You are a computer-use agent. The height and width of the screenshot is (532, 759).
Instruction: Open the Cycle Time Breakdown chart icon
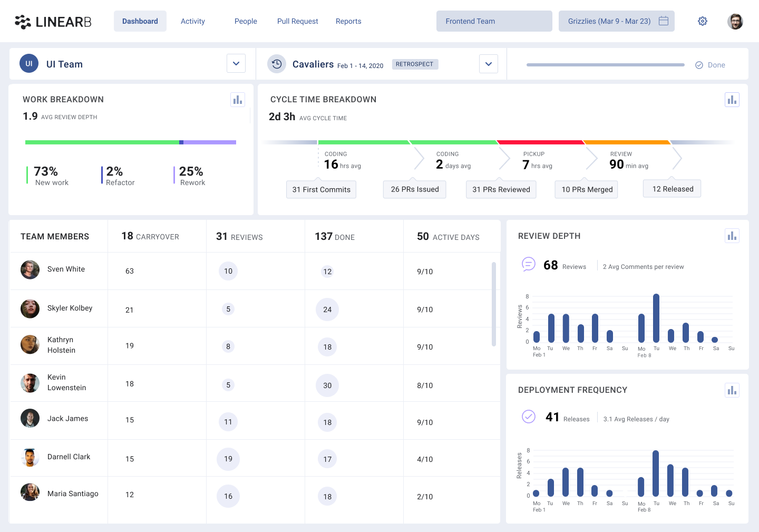[732, 100]
